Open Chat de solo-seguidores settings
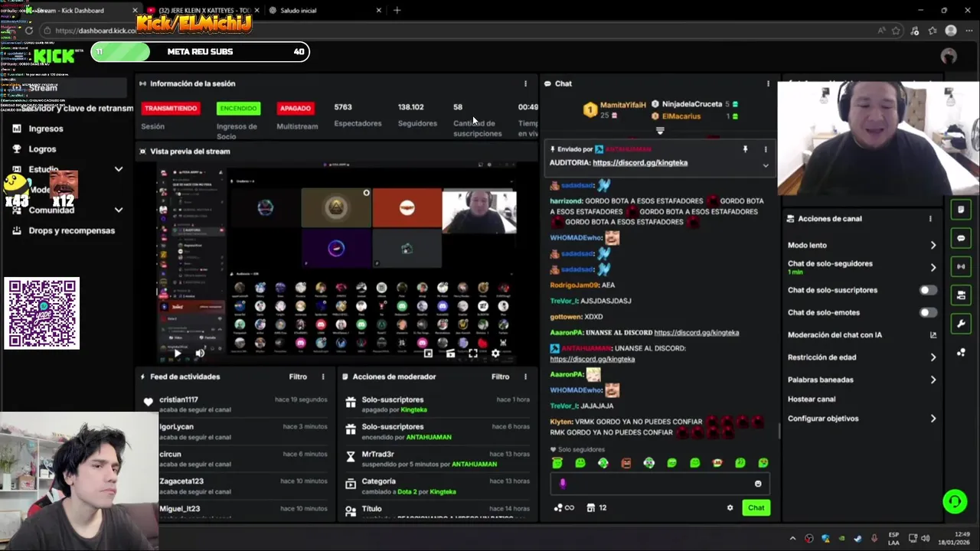 tap(861, 267)
